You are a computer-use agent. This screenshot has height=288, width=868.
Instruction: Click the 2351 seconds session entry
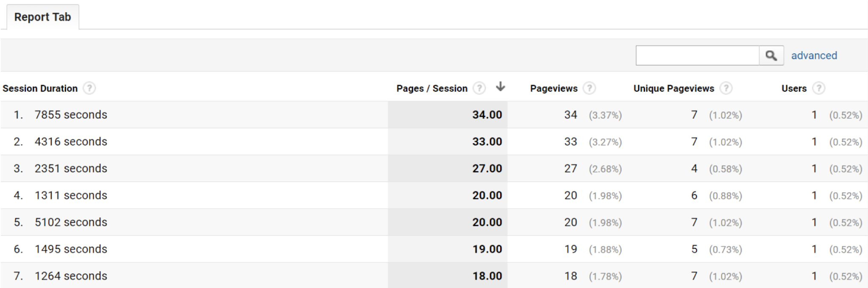point(71,169)
